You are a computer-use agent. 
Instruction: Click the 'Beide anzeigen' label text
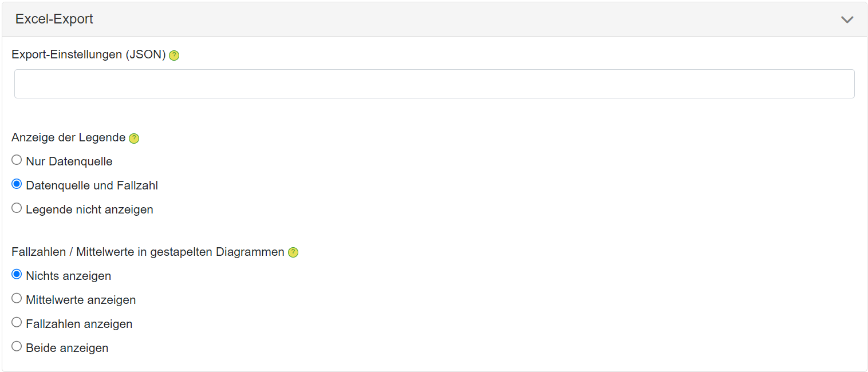coord(67,348)
